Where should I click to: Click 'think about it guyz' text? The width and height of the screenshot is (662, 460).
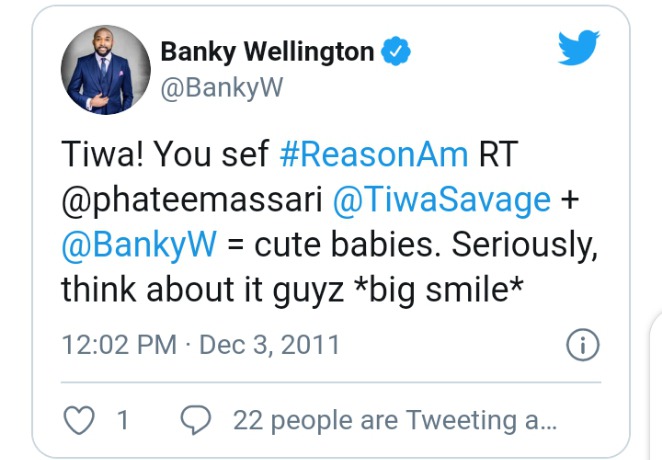[x=203, y=290]
